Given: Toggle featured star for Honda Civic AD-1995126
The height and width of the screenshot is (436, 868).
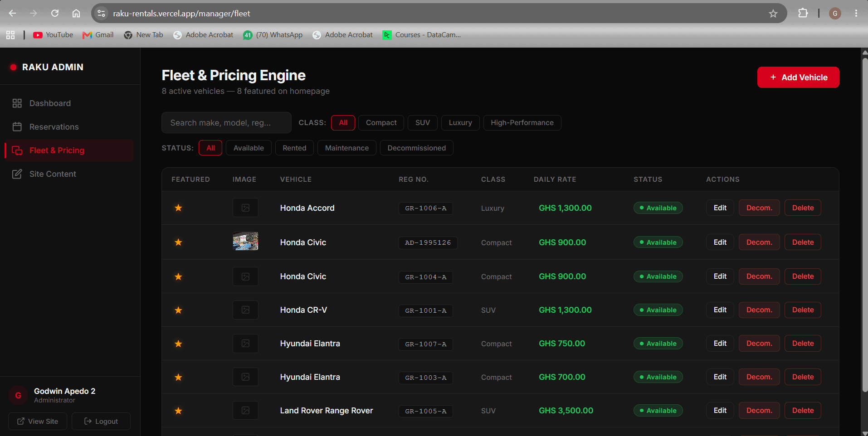Looking at the screenshot, I should [x=179, y=242].
